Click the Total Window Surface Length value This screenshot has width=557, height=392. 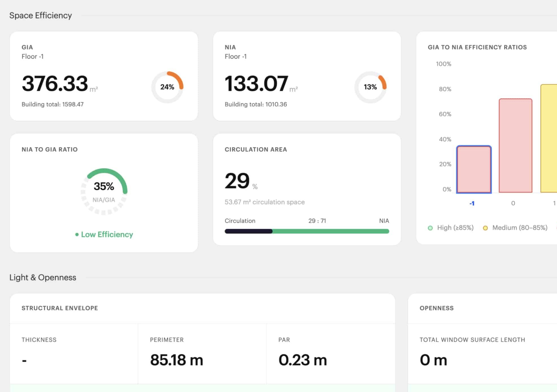click(433, 360)
